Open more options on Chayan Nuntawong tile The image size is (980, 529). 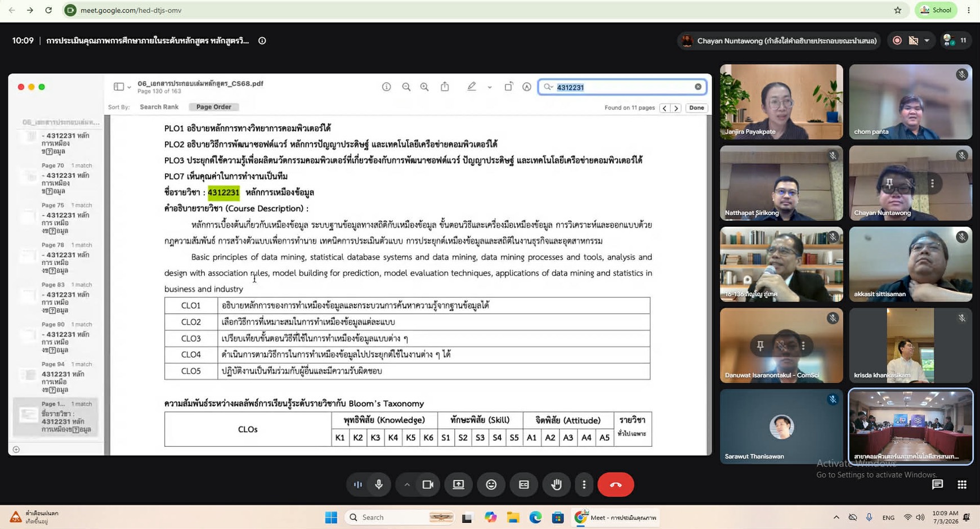932,183
